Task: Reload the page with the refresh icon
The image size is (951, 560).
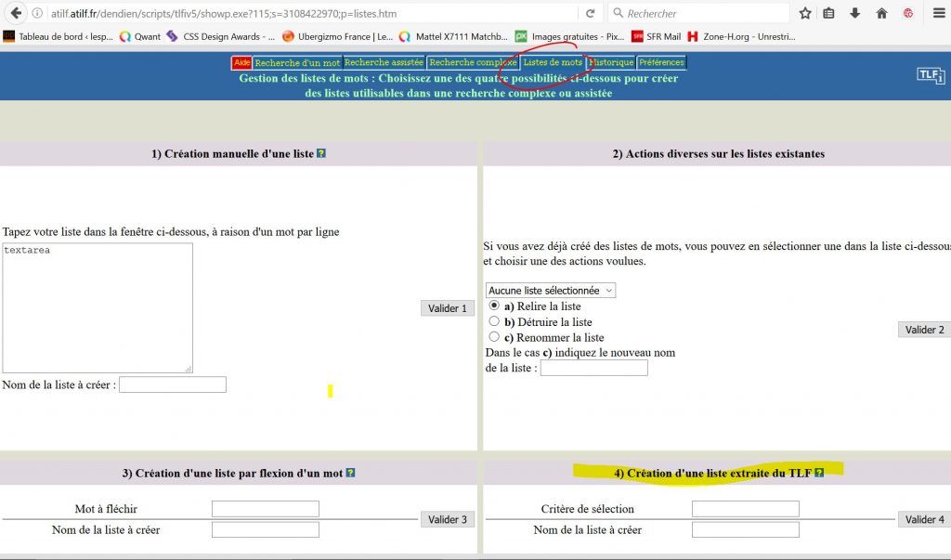Action: [x=590, y=13]
